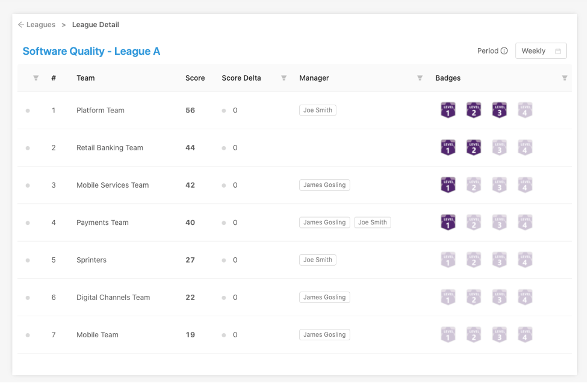Select James Gosling tag on Payments Team
The width and height of the screenshot is (588, 383).
coord(324,222)
